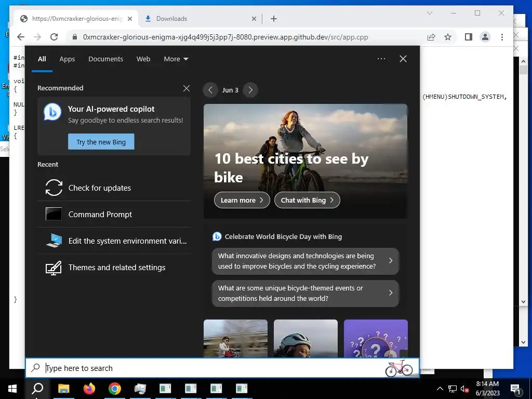Go back in Chrome browser
Screen dimensions: 532x399
click(x=21, y=37)
